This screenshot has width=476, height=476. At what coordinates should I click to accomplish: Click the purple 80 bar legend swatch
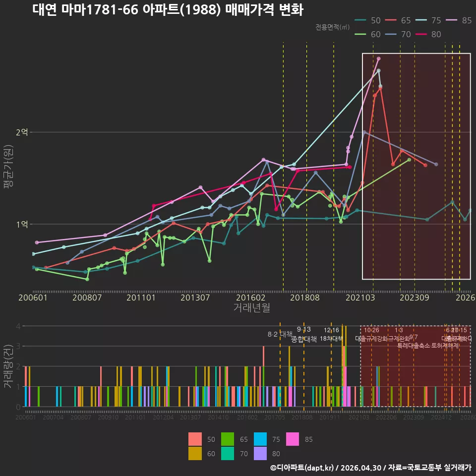[260, 453]
